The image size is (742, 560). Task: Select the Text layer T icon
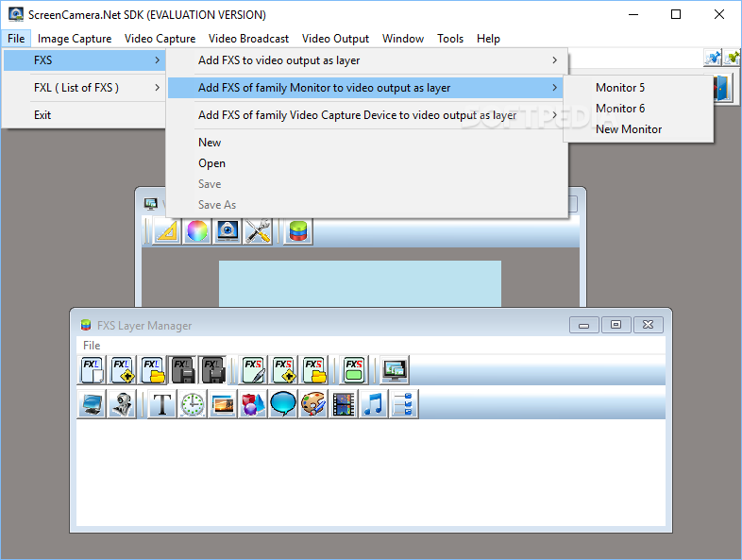(x=162, y=404)
